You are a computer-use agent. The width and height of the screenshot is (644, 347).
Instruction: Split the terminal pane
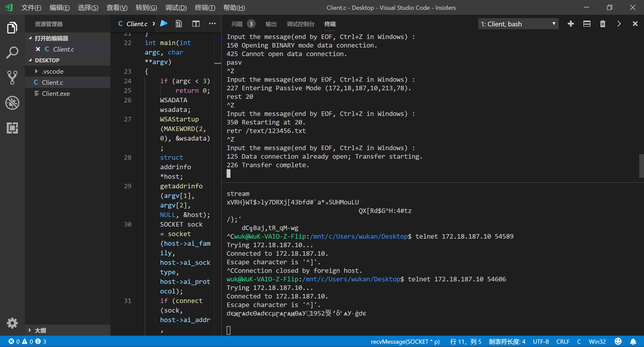587,24
